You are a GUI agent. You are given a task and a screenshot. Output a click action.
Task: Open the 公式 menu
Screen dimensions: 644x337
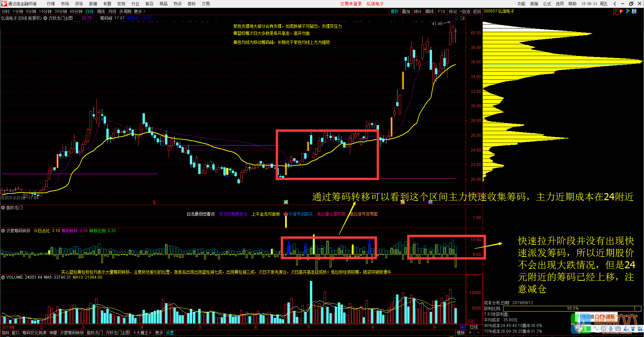[547, 4]
